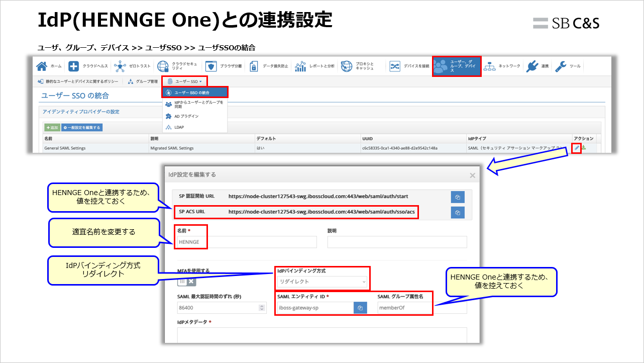Image resolution: width=644 pixels, height=363 pixels.
Task: Click 一般設定を編集する button
Action: click(x=82, y=128)
